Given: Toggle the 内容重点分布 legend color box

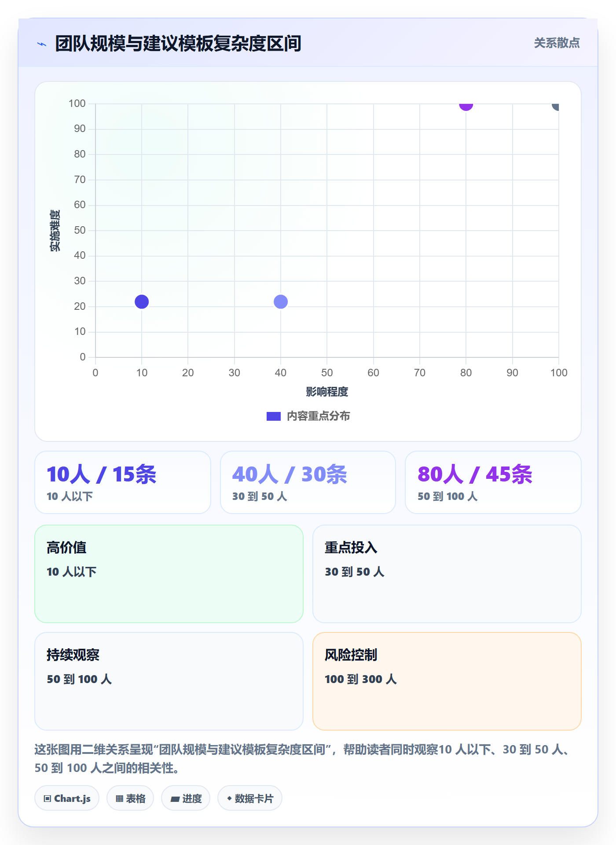Looking at the screenshot, I should 273,416.
